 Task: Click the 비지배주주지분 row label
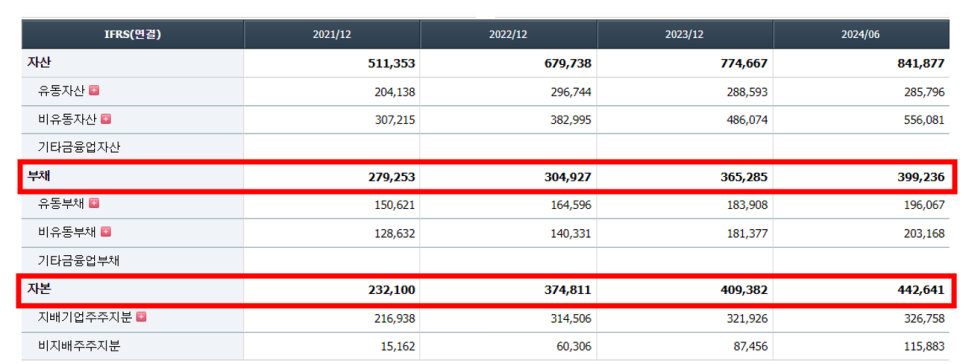[79, 346]
